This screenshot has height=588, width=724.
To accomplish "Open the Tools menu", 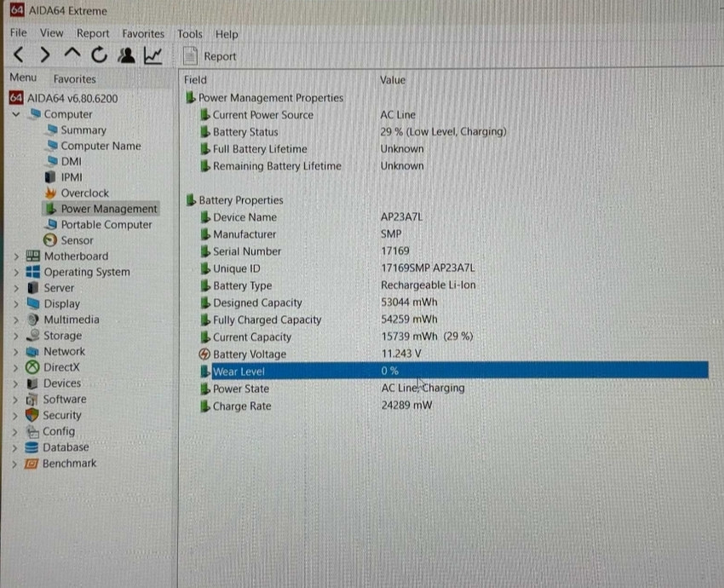I will coord(189,34).
